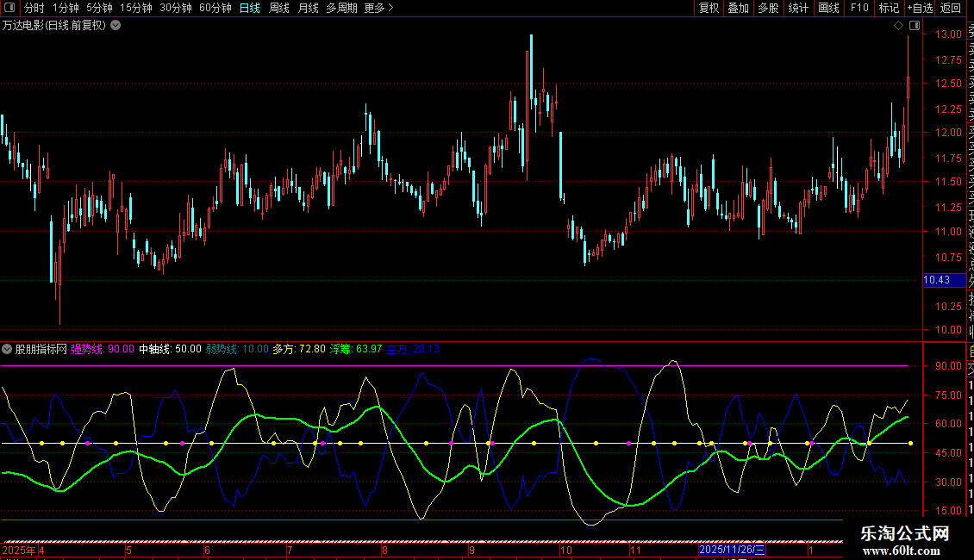974x560 pixels.
Task: Open the 多周期 multi-period tab
Action: pyautogui.click(x=341, y=8)
